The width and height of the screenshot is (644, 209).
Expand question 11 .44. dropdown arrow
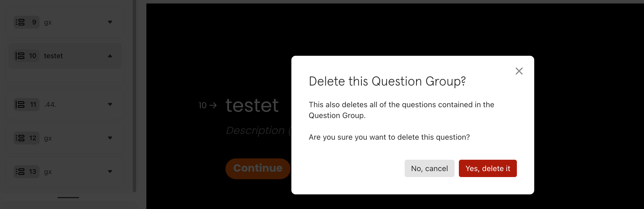[x=110, y=104]
